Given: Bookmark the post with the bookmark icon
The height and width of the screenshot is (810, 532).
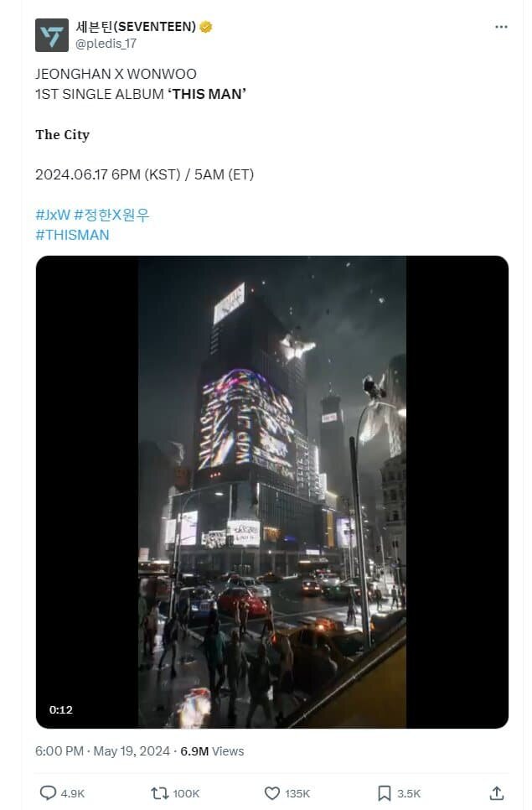Looking at the screenshot, I should tap(384, 793).
